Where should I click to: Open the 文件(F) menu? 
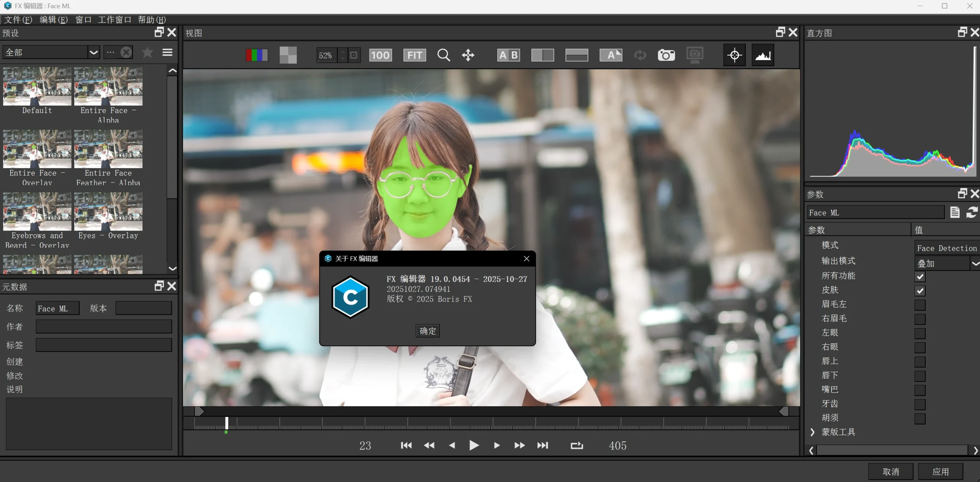pyautogui.click(x=18, y=20)
